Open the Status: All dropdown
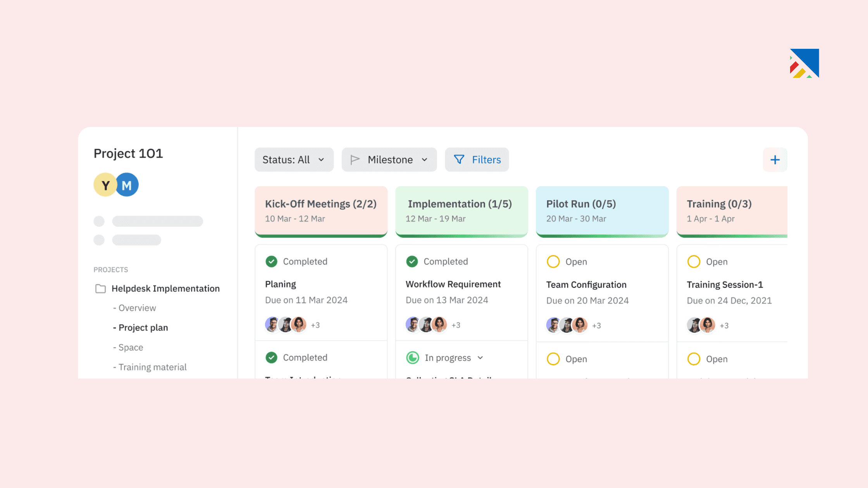 coord(294,159)
